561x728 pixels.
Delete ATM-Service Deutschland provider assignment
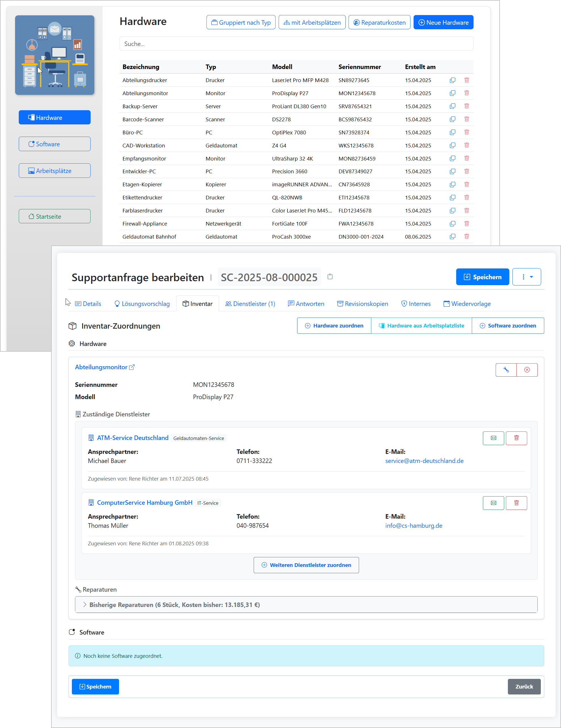coord(516,438)
